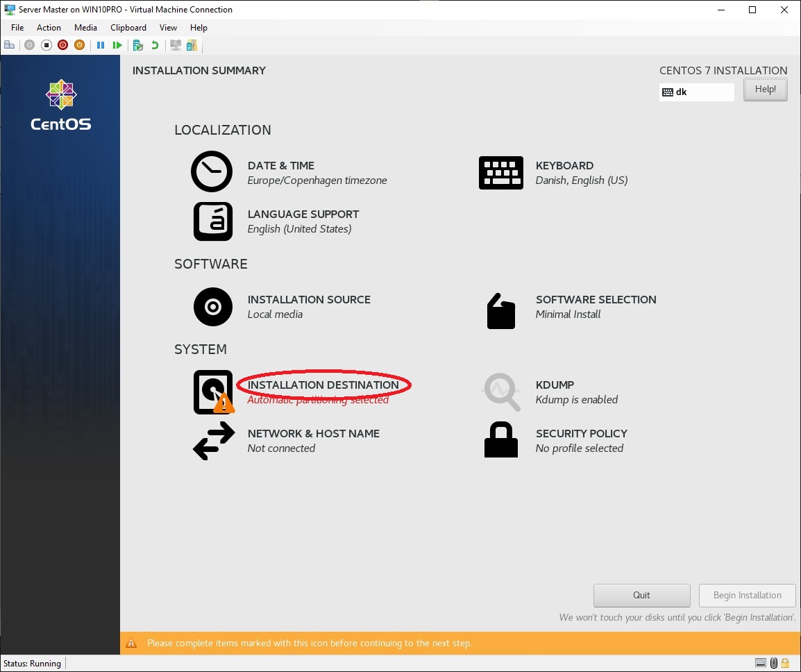
Task: Click 'Minimal Install' text
Action: pyautogui.click(x=568, y=314)
